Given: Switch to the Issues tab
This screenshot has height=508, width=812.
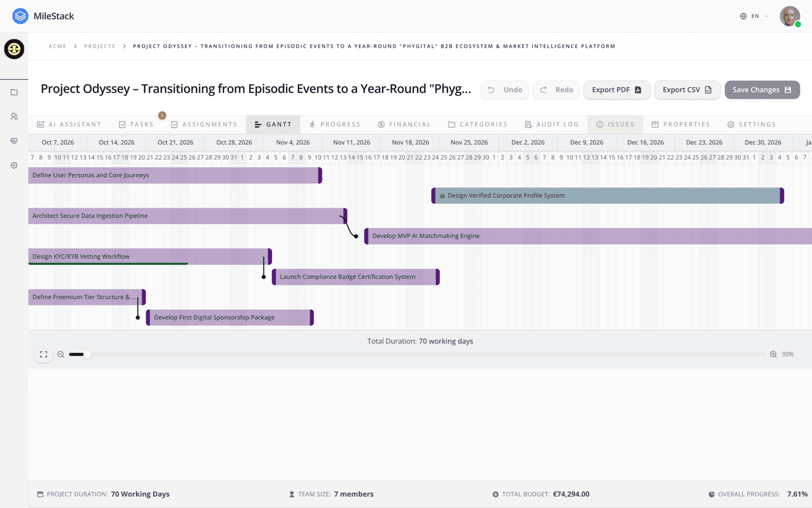Looking at the screenshot, I should [615, 124].
